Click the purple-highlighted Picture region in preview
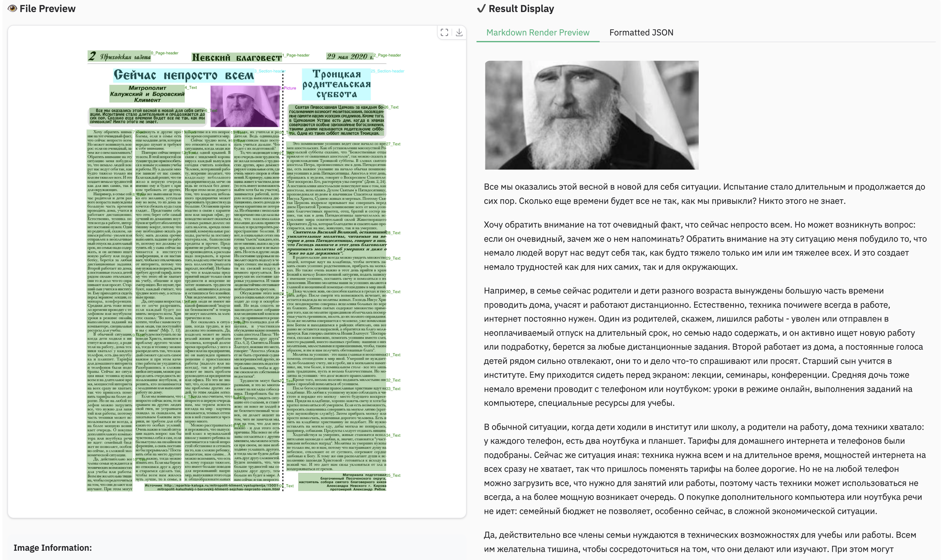This screenshot has height=560, width=945. click(245, 106)
